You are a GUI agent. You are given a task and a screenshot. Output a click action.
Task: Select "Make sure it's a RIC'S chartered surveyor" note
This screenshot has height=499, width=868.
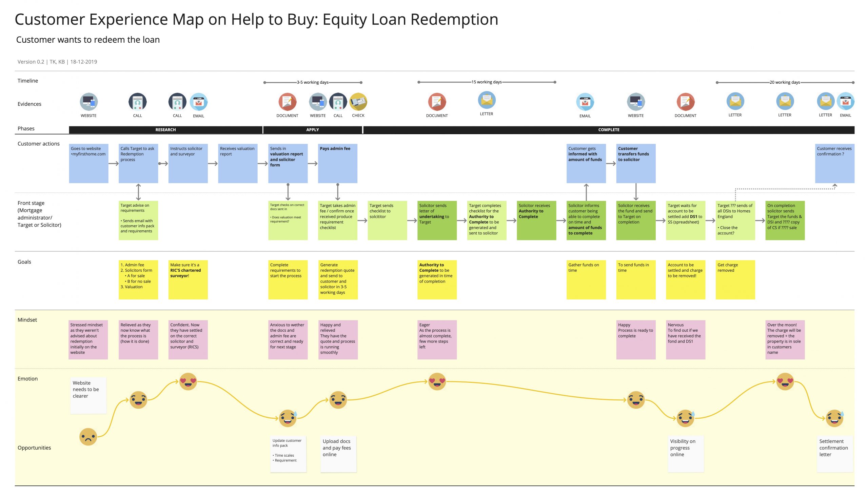tap(188, 280)
